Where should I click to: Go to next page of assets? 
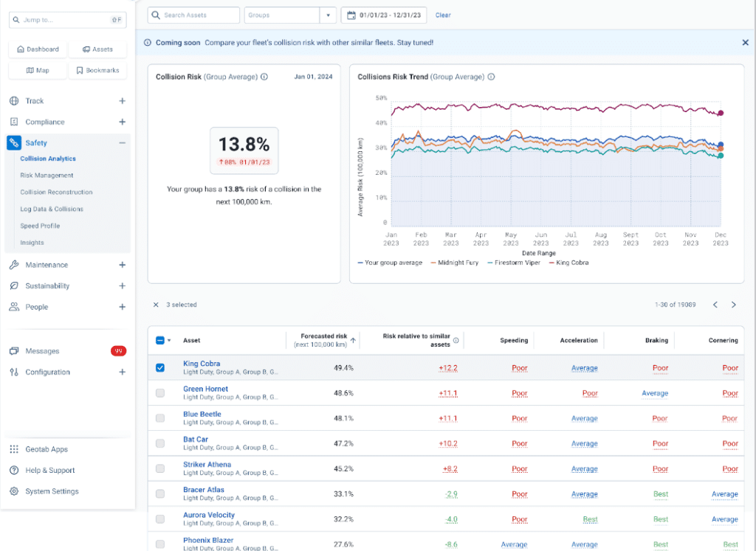733,305
